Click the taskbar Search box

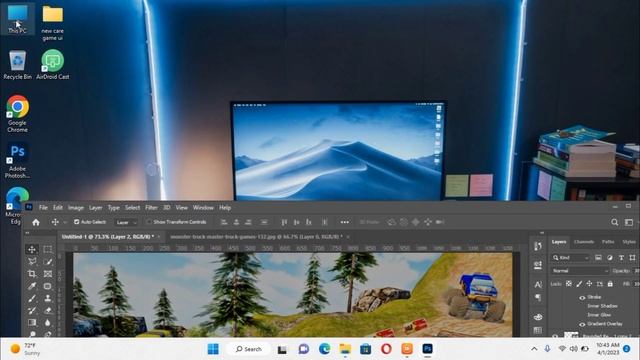point(249,349)
